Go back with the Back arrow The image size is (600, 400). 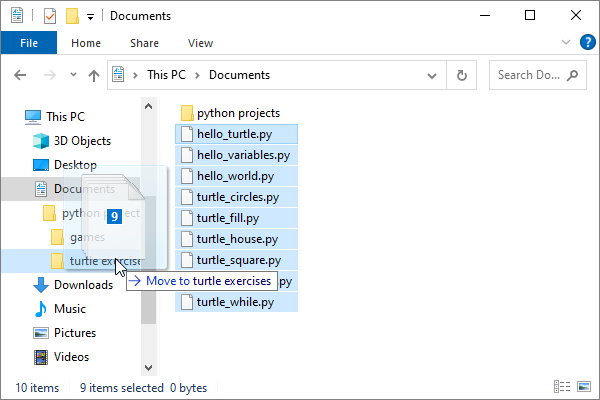tap(20, 75)
